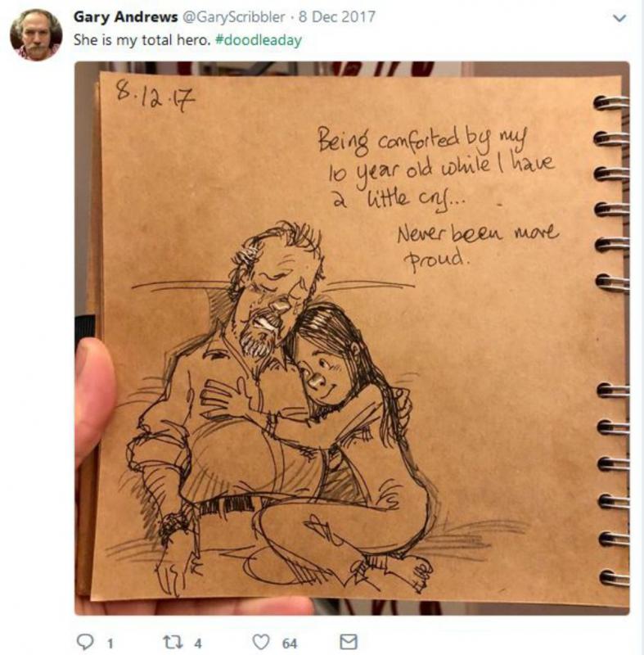644x655 pixels.
Task: Click the reply speech bubble icon
Action: click(x=86, y=642)
